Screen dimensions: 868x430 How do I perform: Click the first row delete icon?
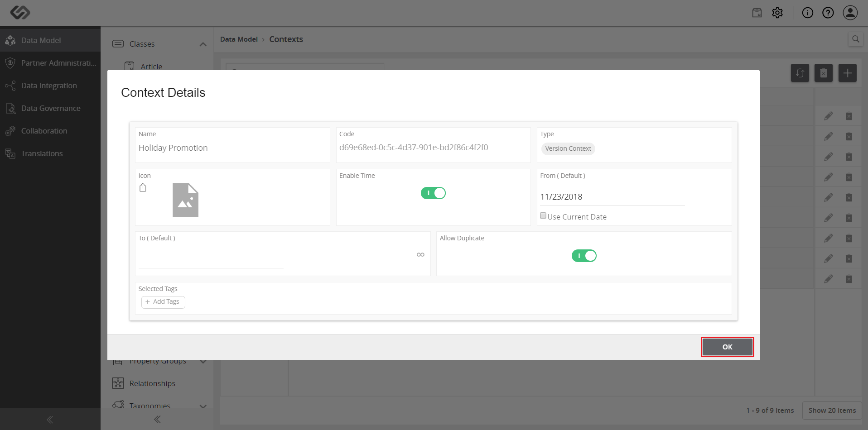(x=849, y=116)
